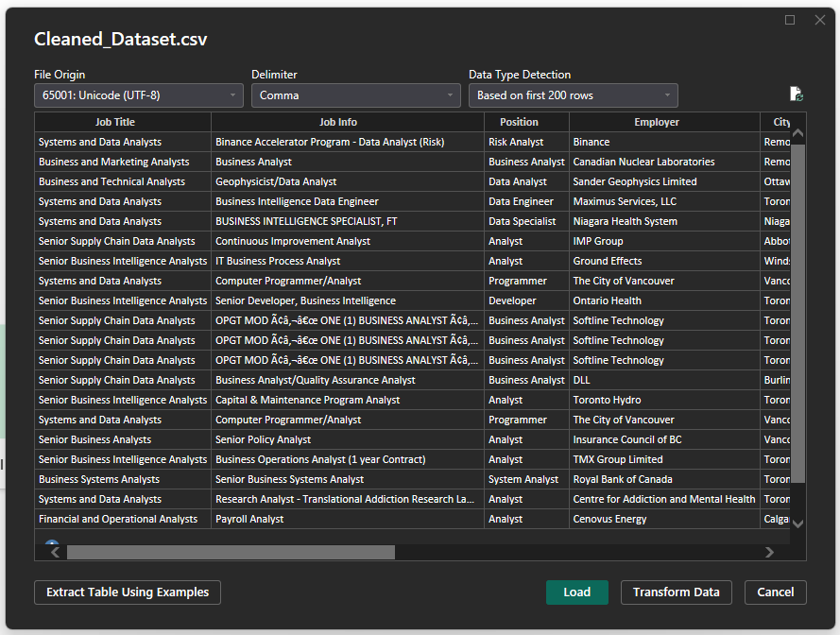Click the horizontal scrollbar right arrow
The height and width of the screenshot is (635, 840).
pos(769,552)
